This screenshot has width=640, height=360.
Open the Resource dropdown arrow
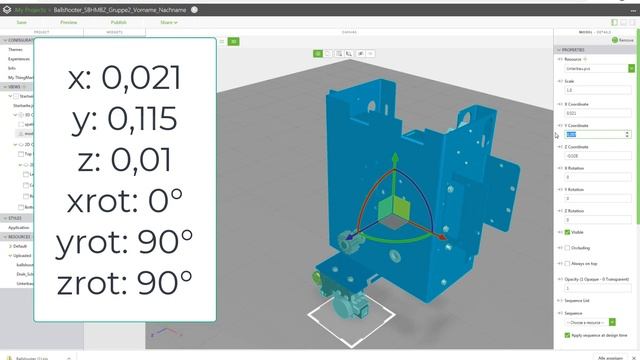click(x=631, y=69)
